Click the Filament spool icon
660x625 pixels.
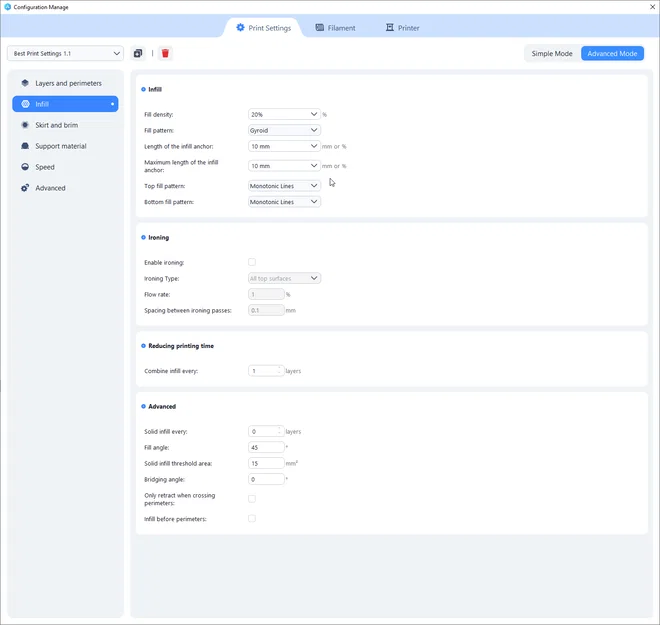pos(320,28)
